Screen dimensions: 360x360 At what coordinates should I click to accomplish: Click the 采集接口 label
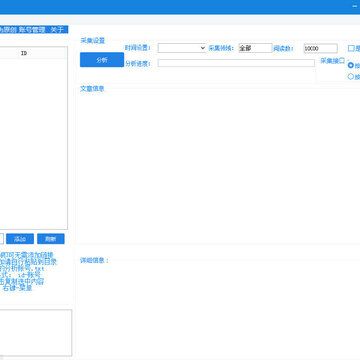click(332, 61)
